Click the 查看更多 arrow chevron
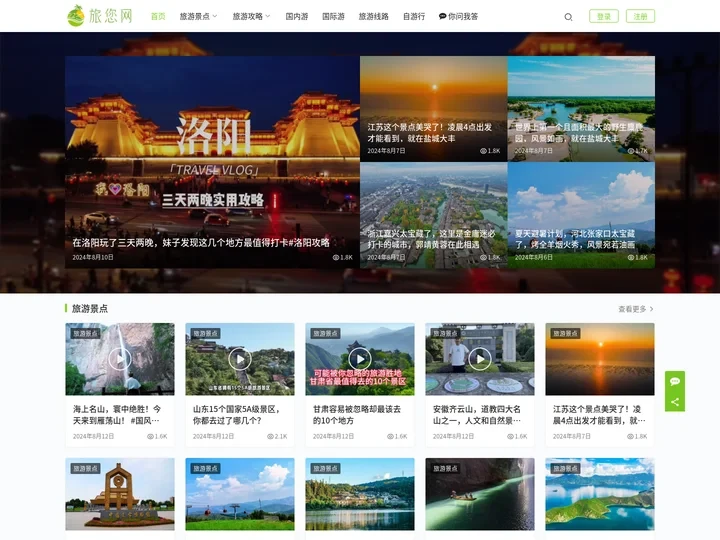720x540 pixels. [652, 309]
